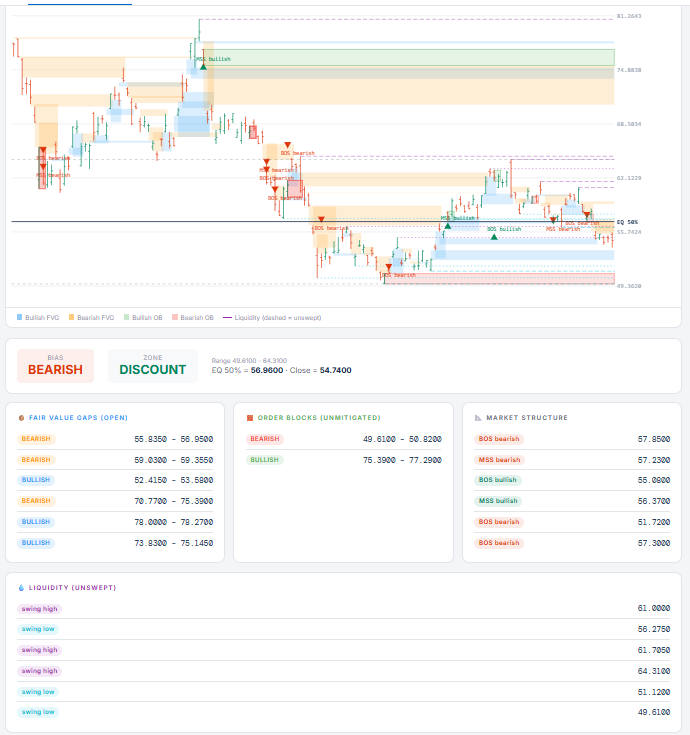Image resolution: width=690 pixels, height=735 pixels.
Task: Click the swing low badge at 56.2750
Action: 38,629
